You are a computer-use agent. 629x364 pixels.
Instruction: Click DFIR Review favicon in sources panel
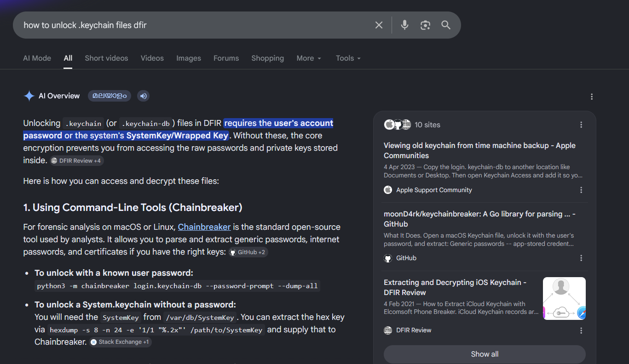pos(388,330)
